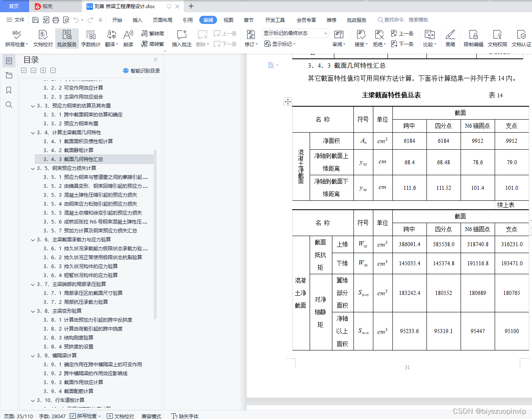The image size is (532, 419).
Task: Collapse outline section 3.6 主梁截面承载力与应力验算
Action: [33, 240]
